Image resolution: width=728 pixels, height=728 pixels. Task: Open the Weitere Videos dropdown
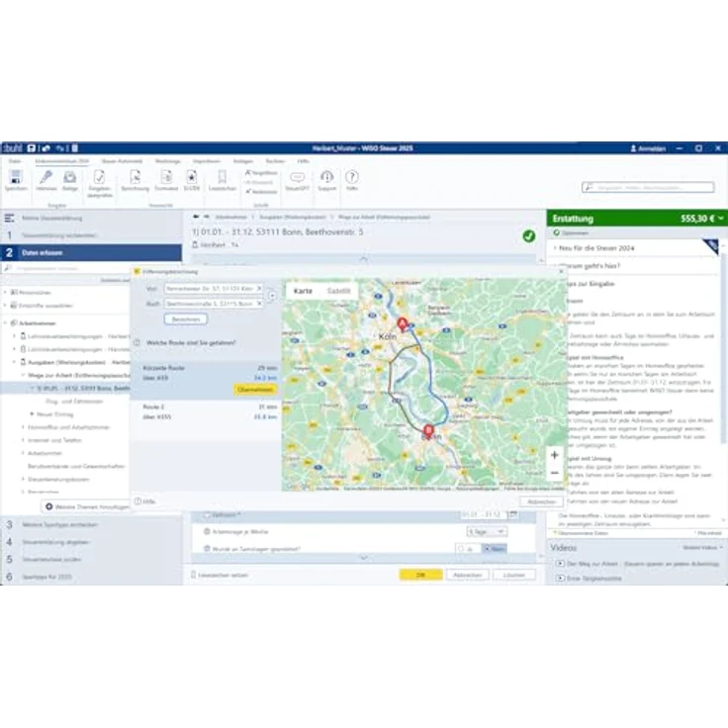coord(703,547)
